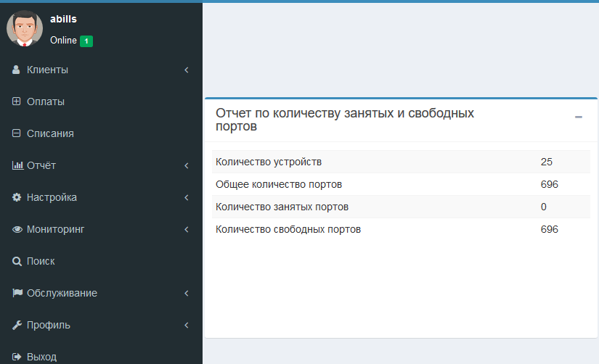The width and height of the screenshot is (599, 364).
Task: Expand the Настройка submenu chevron
Action: [187, 198]
